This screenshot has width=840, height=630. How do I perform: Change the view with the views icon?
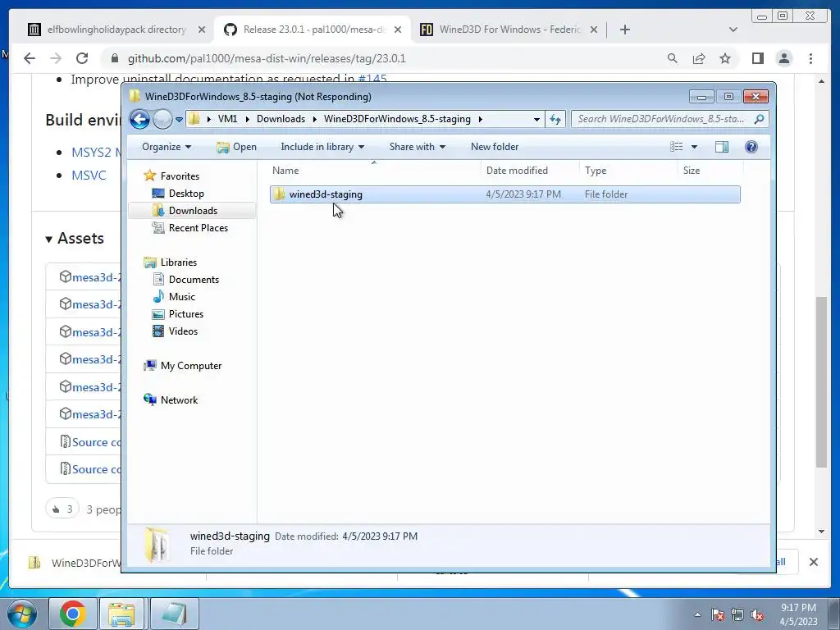coord(677,147)
